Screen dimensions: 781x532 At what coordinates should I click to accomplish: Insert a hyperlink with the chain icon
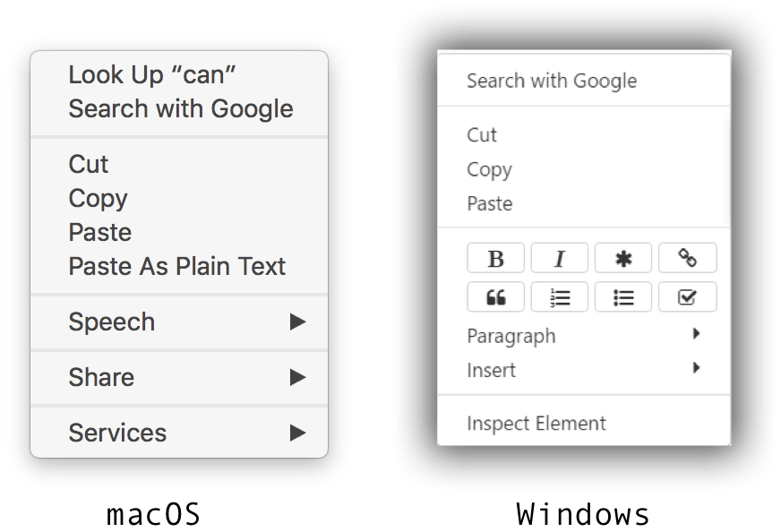[x=687, y=259]
